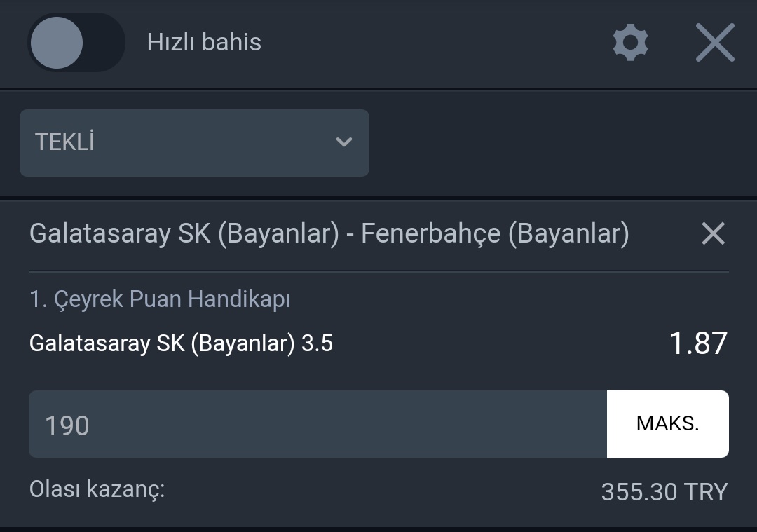Tap the Hızlı bahis label text
This screenshot has width=757, height=532.
point(204,43)
